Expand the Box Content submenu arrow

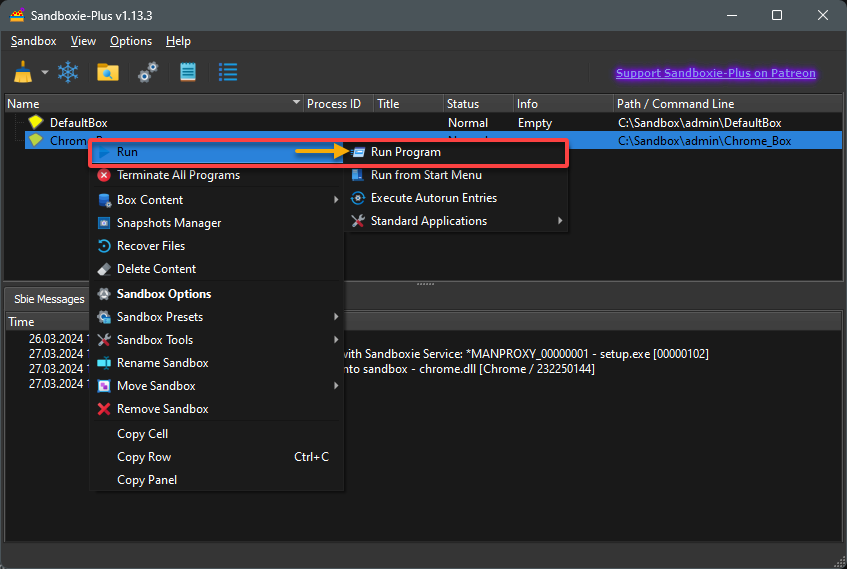(336, 199)
